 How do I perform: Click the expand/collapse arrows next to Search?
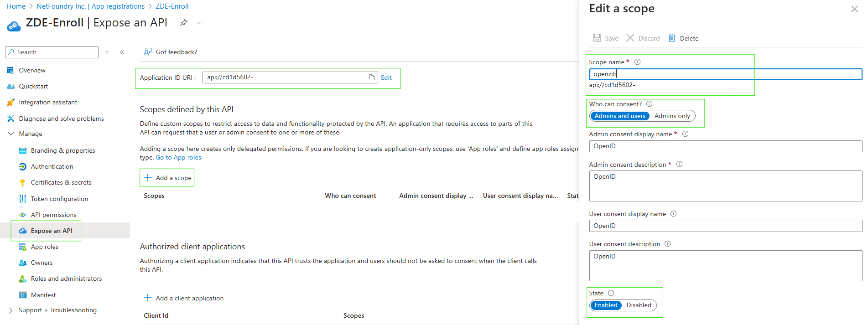(x=107, y=52)
